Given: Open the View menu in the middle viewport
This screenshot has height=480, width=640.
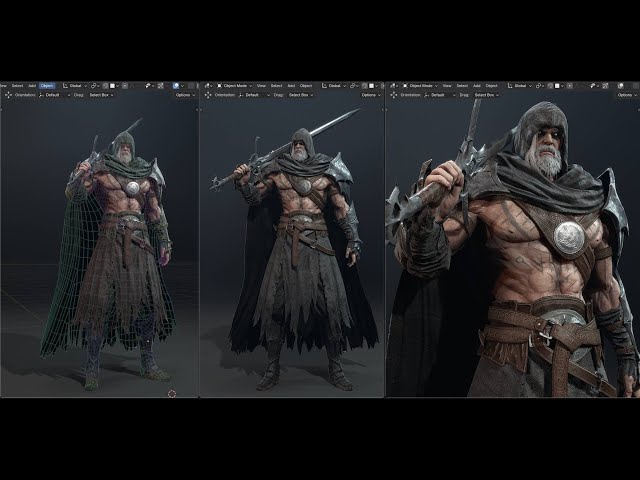Looking at the screenshot, I should click(x=261, y=86).
